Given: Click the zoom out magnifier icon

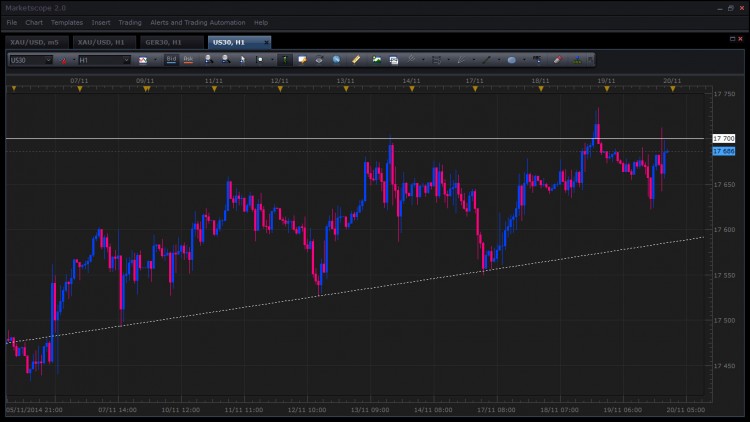Looking at the screenshot, I should pyautogui.click(x=226, y=59).
